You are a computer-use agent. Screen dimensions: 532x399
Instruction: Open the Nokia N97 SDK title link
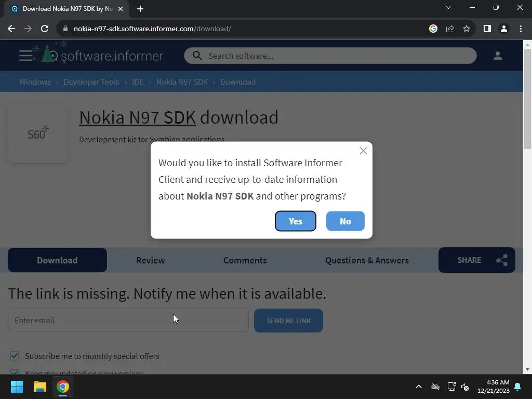tap(137, 117)
